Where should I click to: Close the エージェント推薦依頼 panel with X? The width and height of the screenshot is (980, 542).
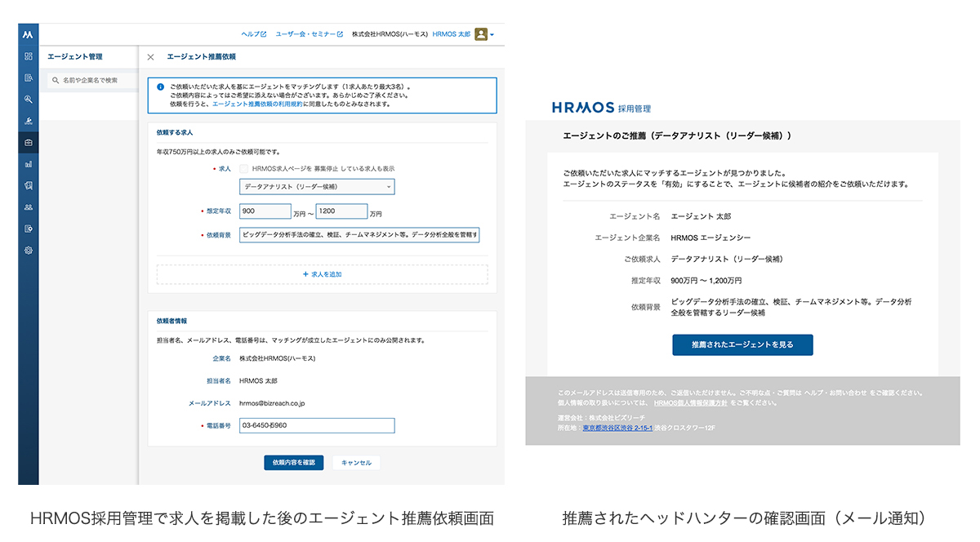tap(150, 57)
